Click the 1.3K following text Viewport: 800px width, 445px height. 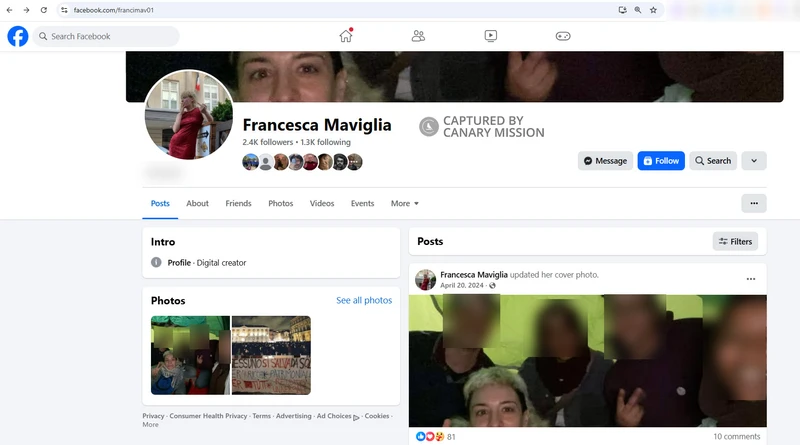coord(326,142)
